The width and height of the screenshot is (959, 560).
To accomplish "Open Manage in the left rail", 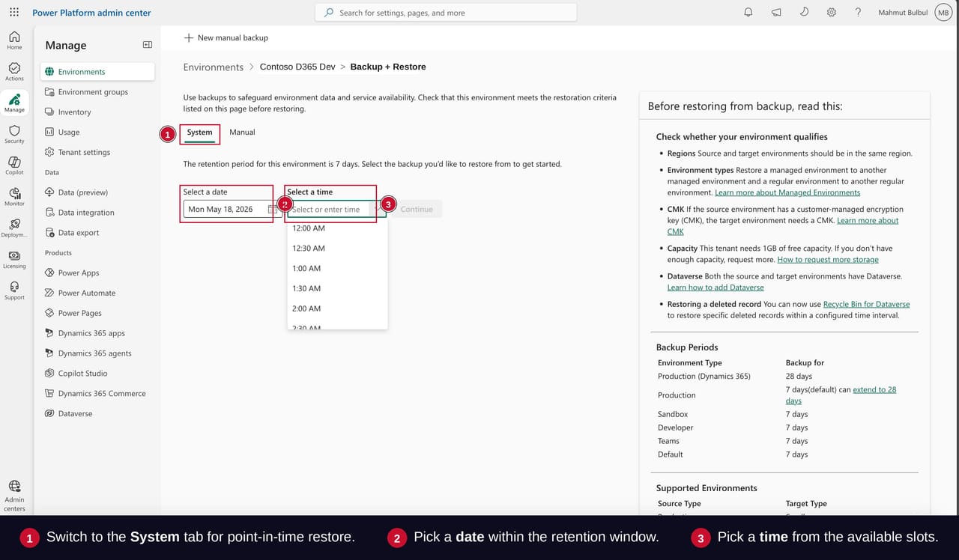I will pyautogui.click(x=14, y=103).
